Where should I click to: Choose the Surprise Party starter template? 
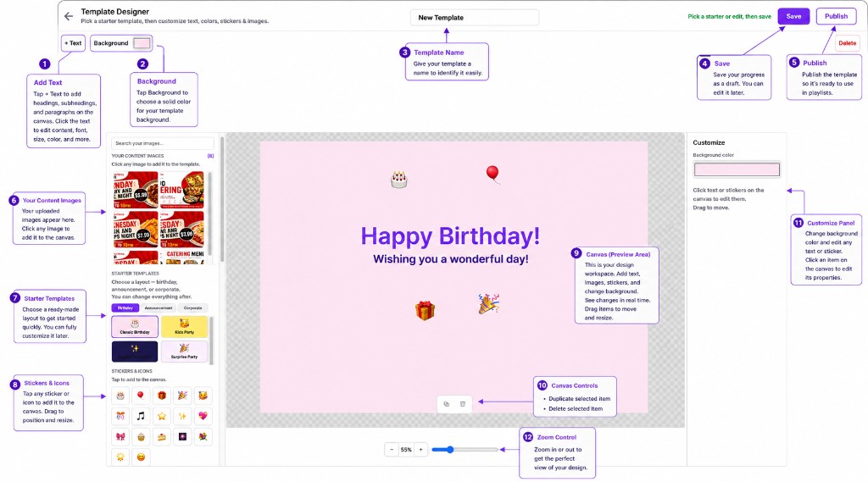(x=184, y=352)
